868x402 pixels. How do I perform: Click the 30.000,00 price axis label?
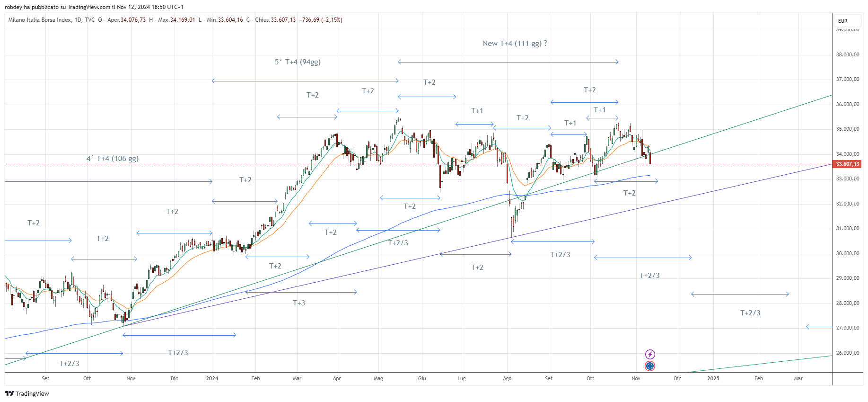pos(848,253)
